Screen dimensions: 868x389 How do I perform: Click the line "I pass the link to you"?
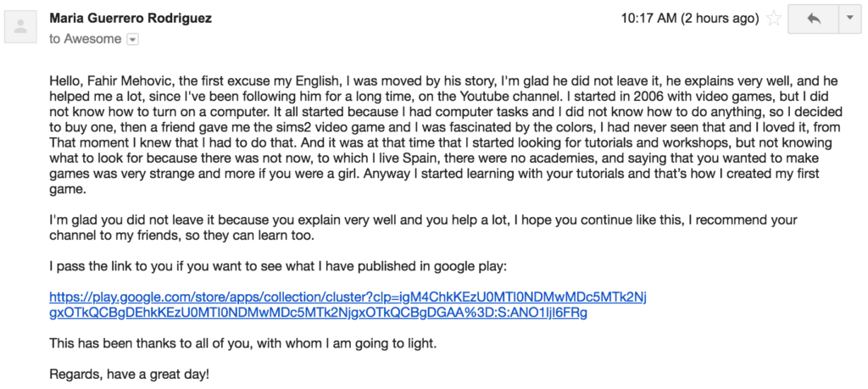278,267
